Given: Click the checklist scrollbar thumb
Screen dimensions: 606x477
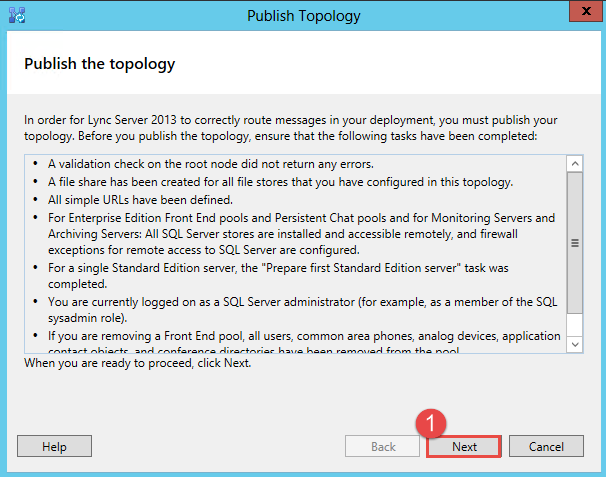Looking at the screenshot, I should tap(575, 243).
